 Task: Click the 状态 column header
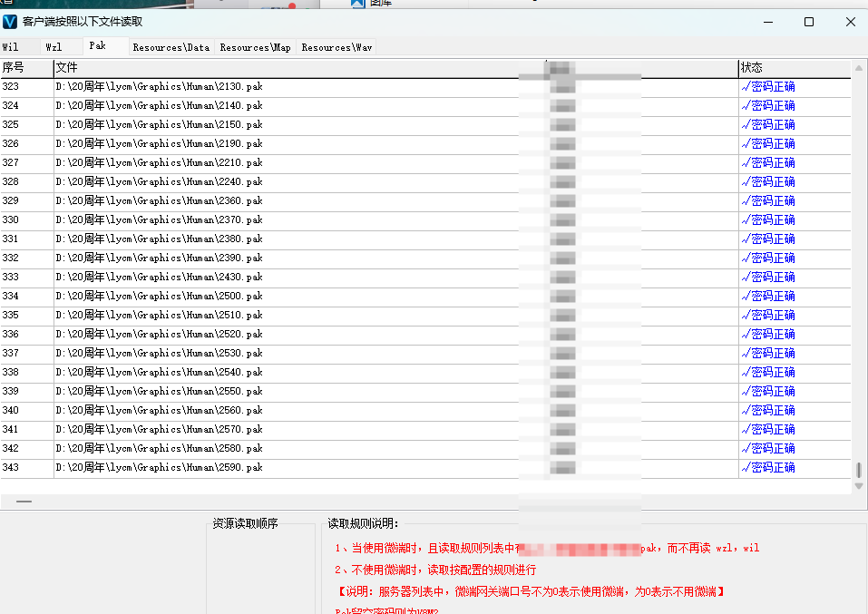coord(795,68)
